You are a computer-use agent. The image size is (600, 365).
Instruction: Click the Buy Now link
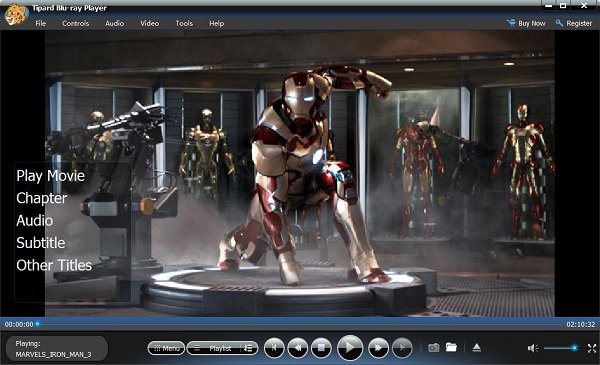pyautogui.click(x=532, y=23)
